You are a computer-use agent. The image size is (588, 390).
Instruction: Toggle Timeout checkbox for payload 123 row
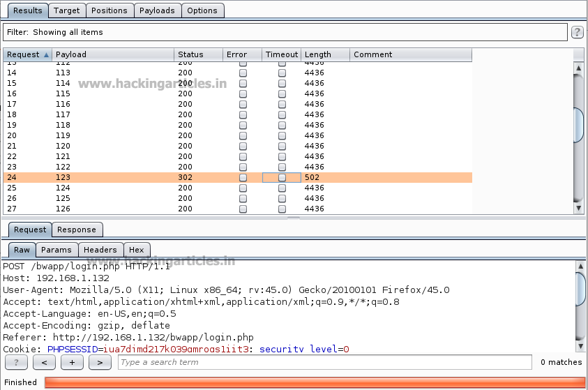pyautogui.click(x=282, y=177)
